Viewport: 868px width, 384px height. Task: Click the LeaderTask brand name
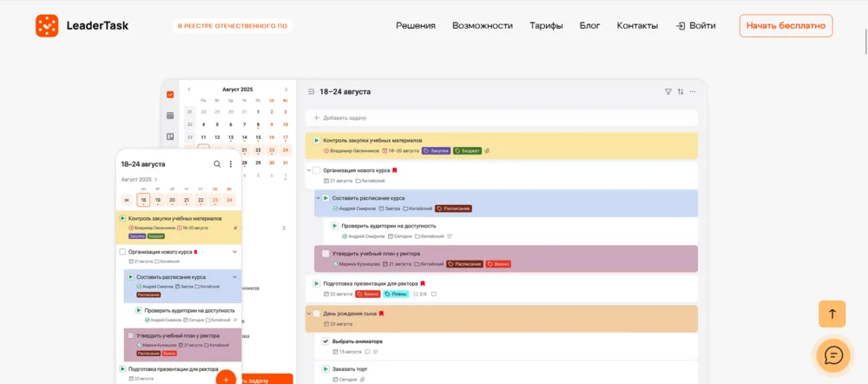click(x=97, y=25)
